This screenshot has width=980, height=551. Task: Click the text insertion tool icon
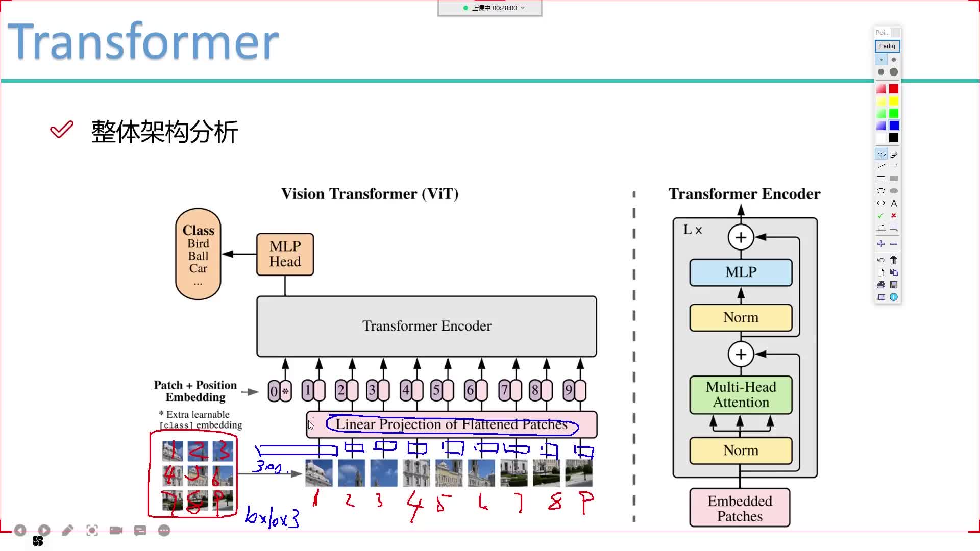pyautogui.click(x=893, y=203)
